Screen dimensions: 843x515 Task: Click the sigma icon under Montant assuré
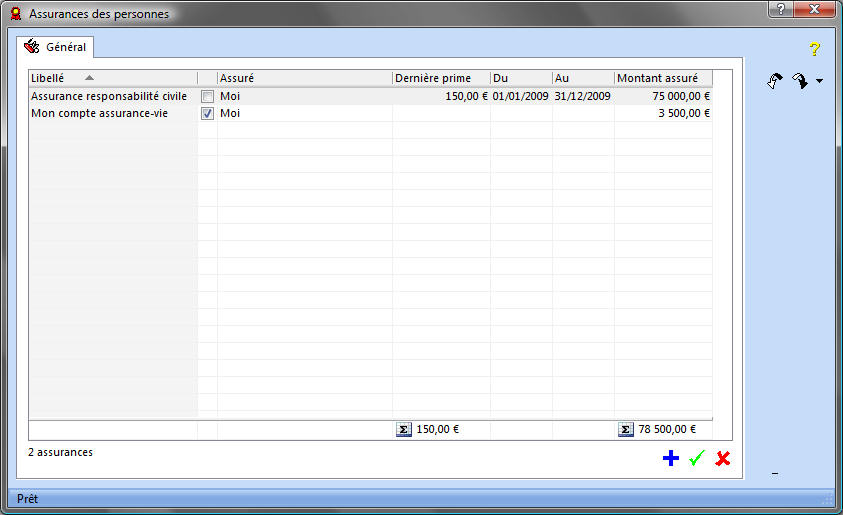[x=626, y=429]
